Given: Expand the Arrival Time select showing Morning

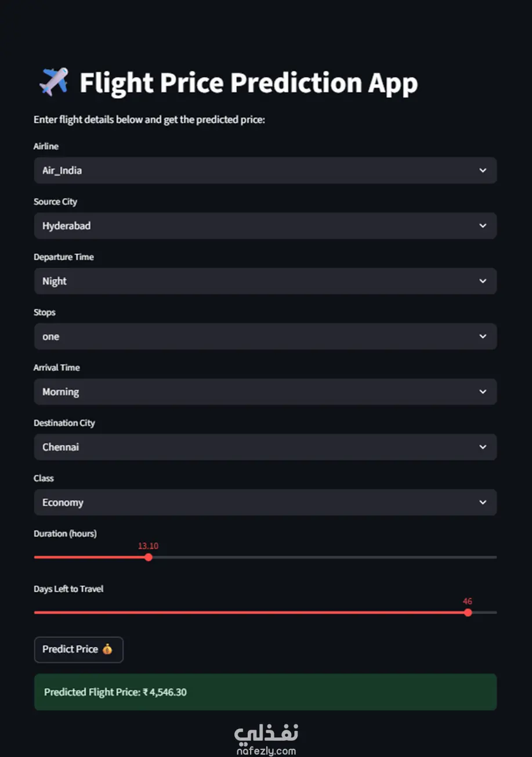Looking at the screenshot, I should click(x=255, y=392).
